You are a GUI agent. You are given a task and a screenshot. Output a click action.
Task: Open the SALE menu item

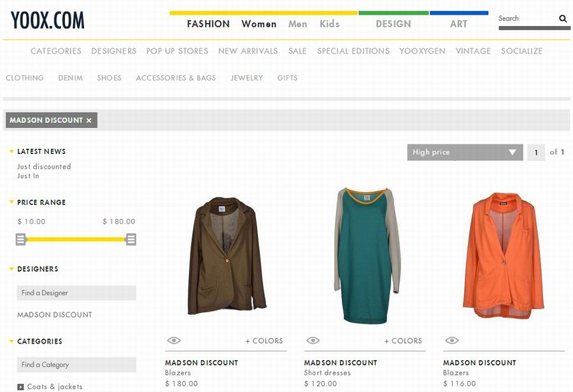click(x=297, y=51)
